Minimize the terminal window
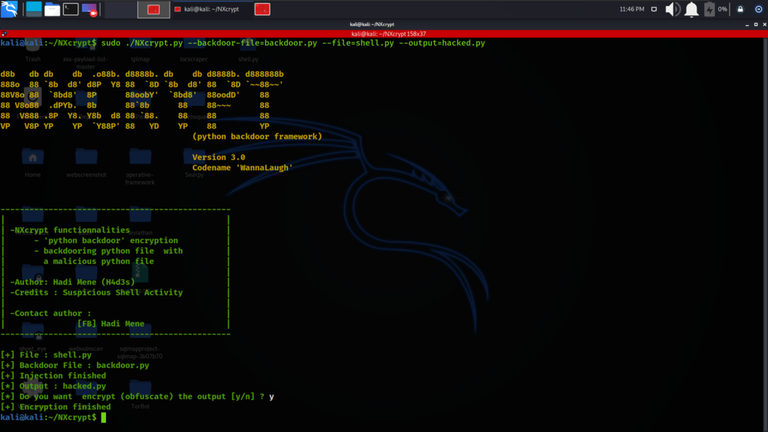This screenshot has width=768, height=432. (747, 24)
